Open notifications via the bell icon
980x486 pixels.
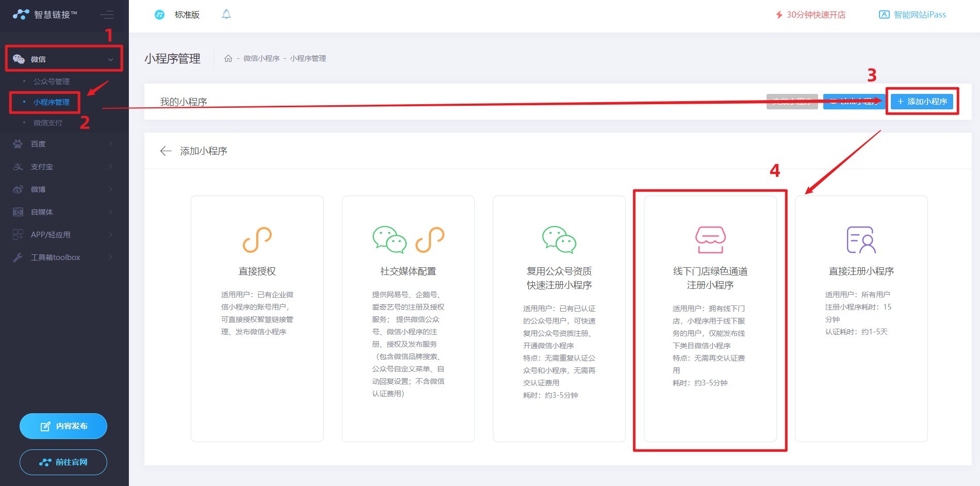tap(226, 14)
